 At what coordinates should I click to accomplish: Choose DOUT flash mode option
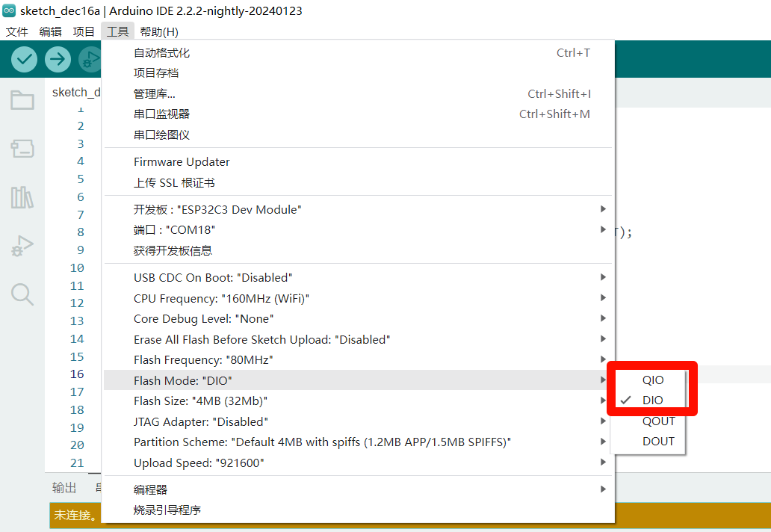click(658, 441)
